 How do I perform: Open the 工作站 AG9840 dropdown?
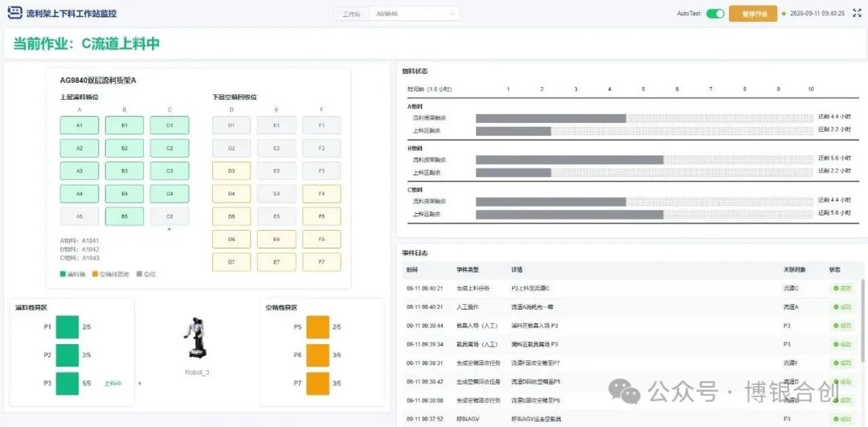(x=416, y=14)
